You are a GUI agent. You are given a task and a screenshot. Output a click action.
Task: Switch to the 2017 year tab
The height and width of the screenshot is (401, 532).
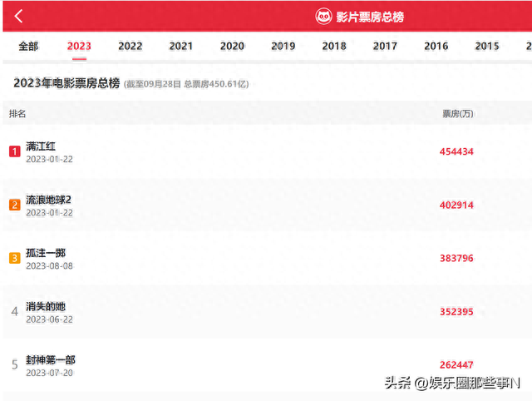pyautogui.click(x=385, y=47)
